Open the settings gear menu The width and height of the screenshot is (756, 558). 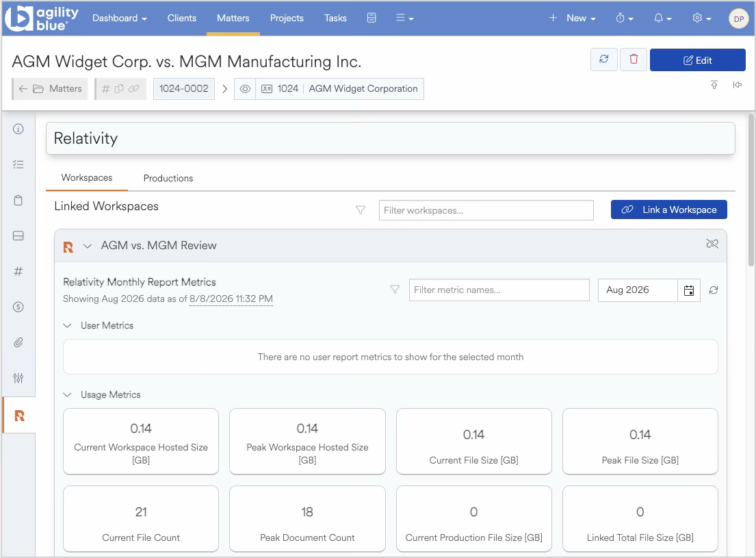coord(701,18)
